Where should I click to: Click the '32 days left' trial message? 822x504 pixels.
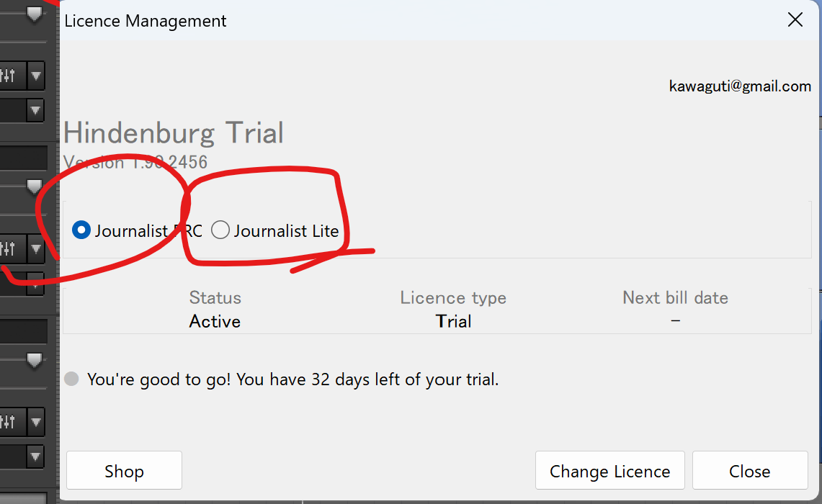tap(293, 379)
